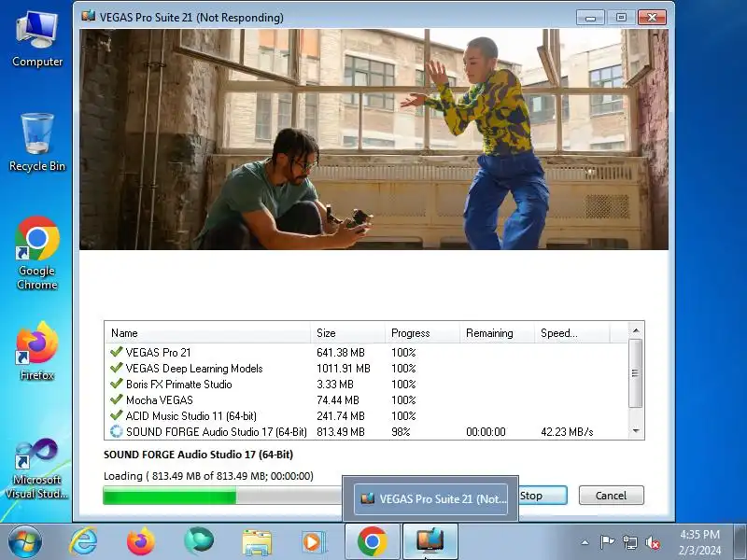Viewport: 747px width, 560px height.
Task: Open the clock showing 4:35 PM
Action: [699, 542]
